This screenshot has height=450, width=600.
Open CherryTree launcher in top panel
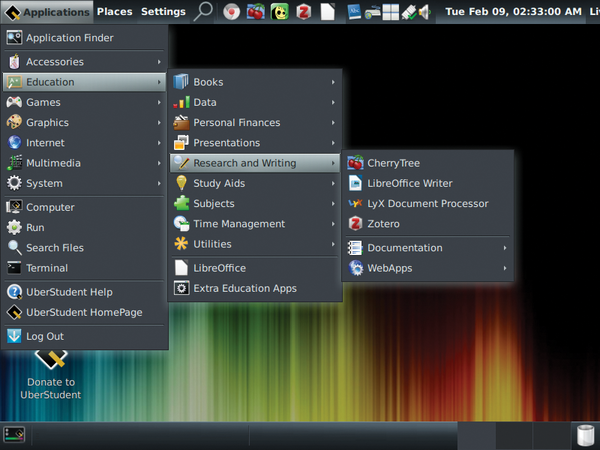tap(256, 12)
